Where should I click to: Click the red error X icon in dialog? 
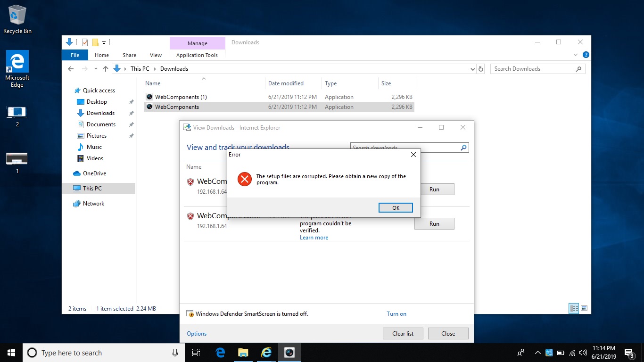pos(244,179)
